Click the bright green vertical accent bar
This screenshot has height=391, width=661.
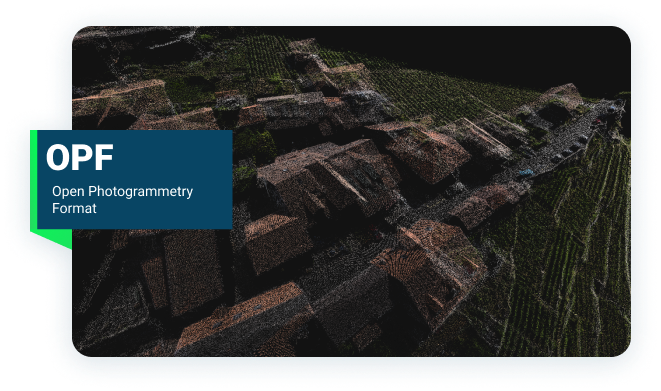coord(34,180)
